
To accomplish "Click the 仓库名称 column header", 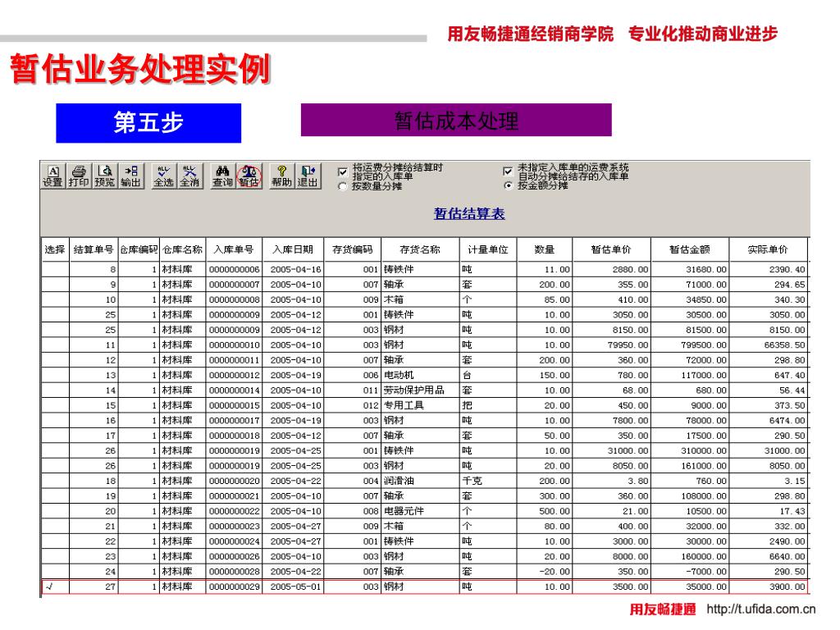I will tap(183, 249).
